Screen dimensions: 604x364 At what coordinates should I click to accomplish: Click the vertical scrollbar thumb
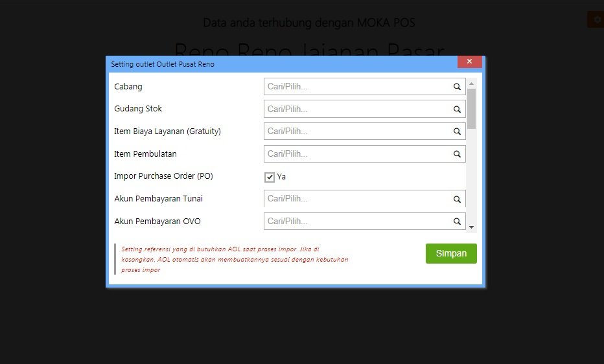pos(472,108)
